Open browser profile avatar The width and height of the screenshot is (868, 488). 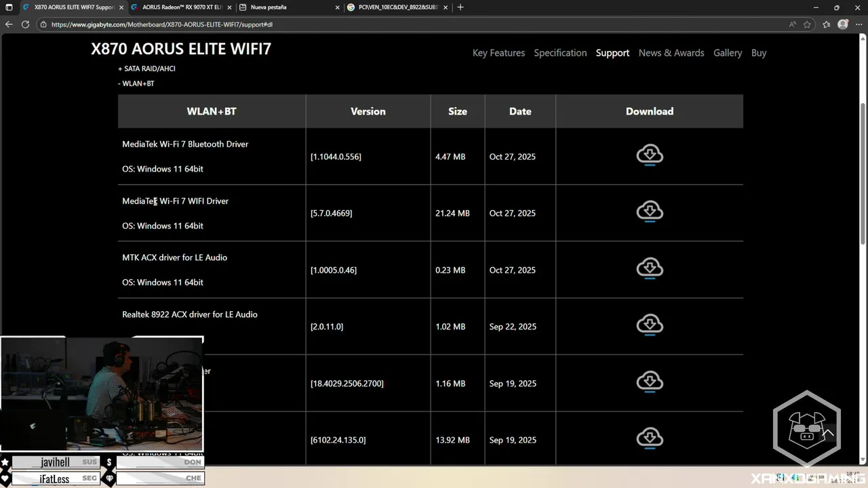click(x=843, y=24)
